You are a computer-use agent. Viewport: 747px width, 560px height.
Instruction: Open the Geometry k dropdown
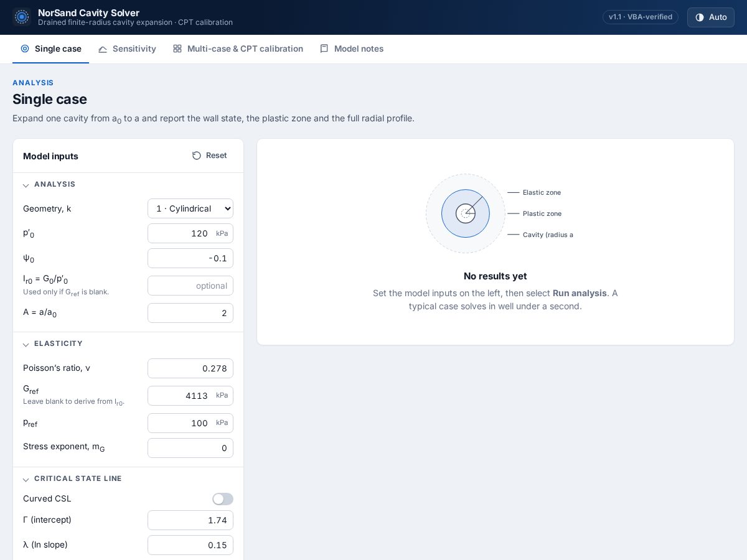190,208
